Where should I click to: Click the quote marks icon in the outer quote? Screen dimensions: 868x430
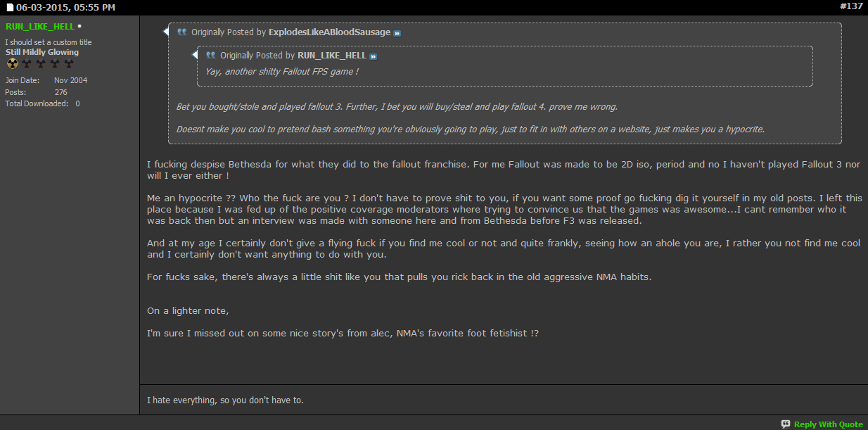click(182, 32)
